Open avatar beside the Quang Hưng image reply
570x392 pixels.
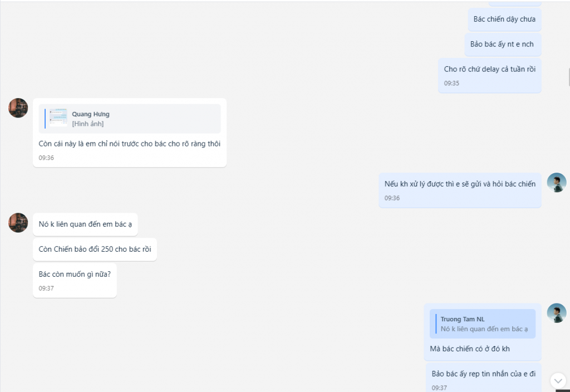coord(18,108)
